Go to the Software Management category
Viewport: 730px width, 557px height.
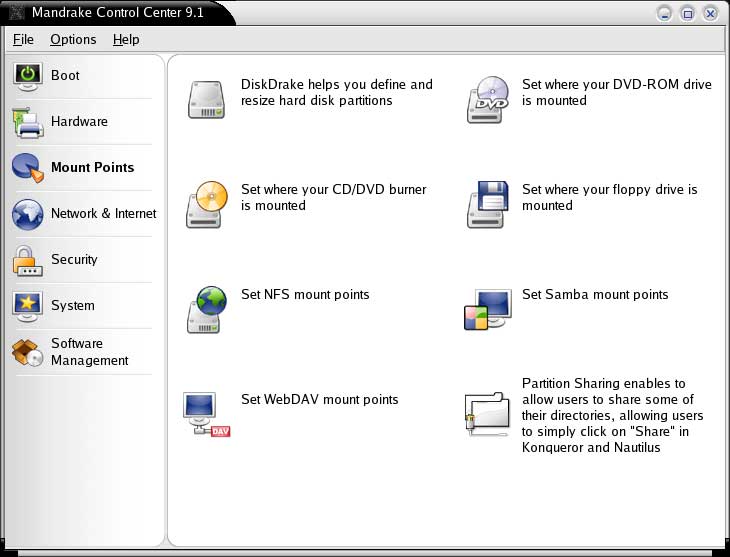pyautogui.click(x=89, y=352)
